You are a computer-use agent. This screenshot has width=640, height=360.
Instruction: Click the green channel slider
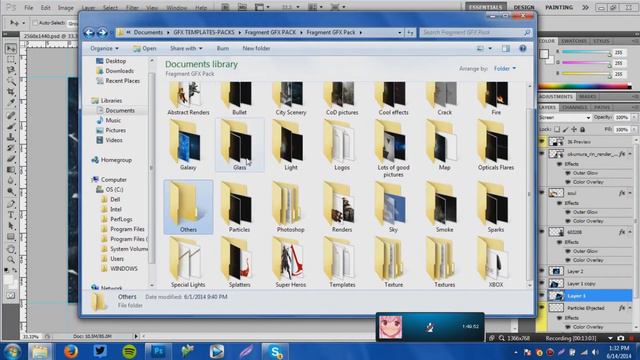(x=586, y=63)
